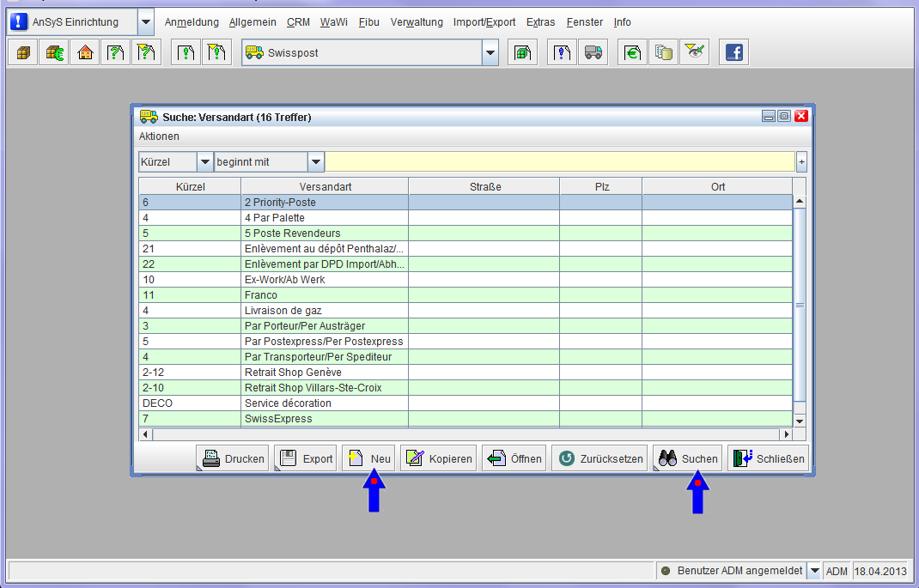The image size is (919, 588).
Task: Click the grey delivery truck toolbar icon
Action: (x=593, y=52)
